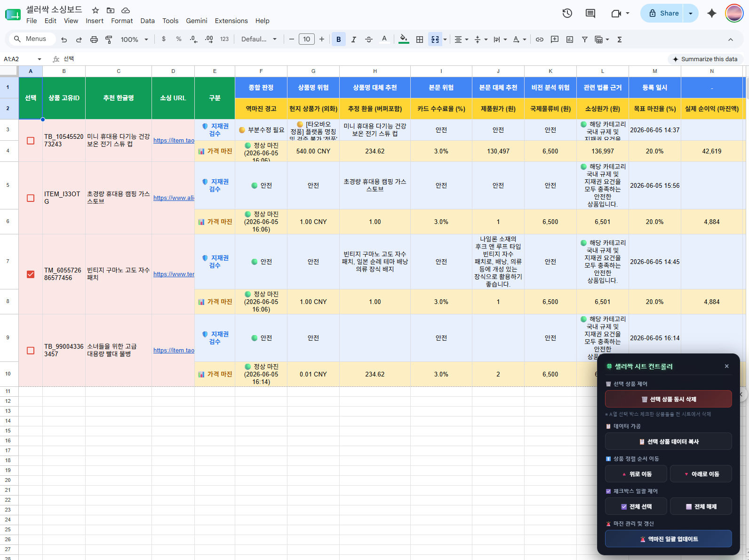749x560 pixels.
Task: Open text rotation dropdown
Action: (519, 40)
